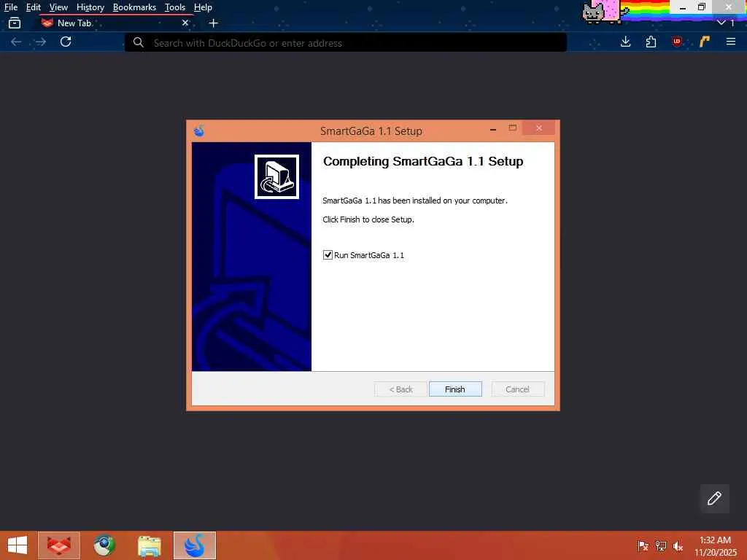Click Finish to close SmartGaGa Setup

(x=455, y=389)
